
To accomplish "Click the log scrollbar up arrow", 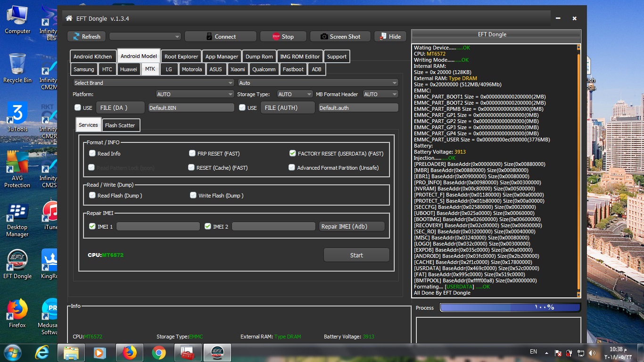I will (579, 47).
